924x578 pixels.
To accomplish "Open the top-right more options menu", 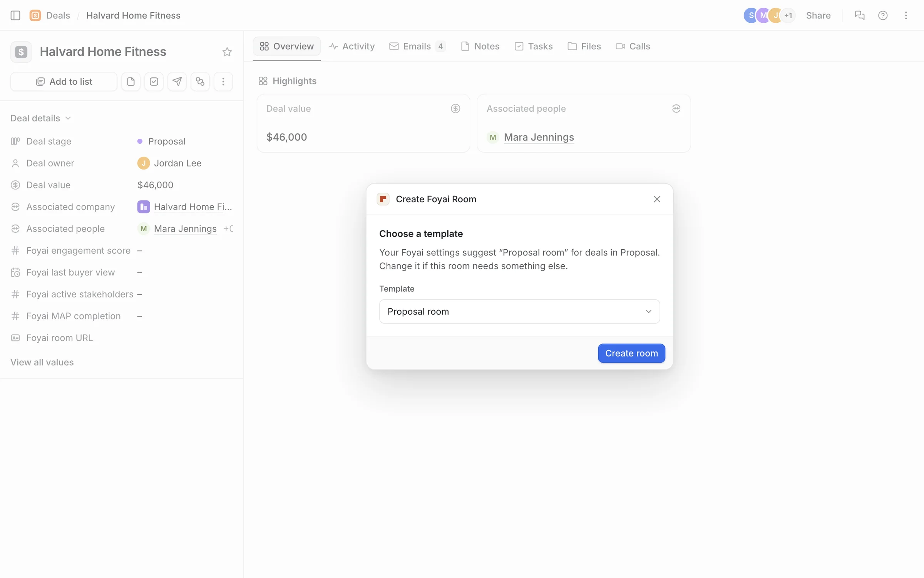I will 906,15.
